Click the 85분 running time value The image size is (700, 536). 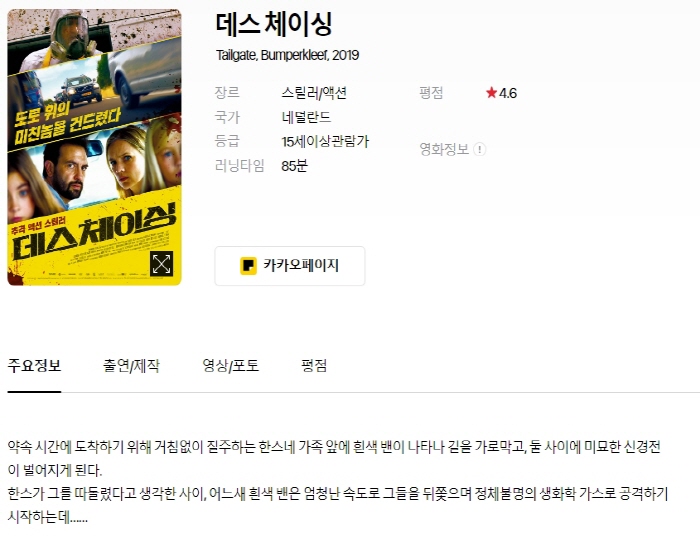point(294,166)
